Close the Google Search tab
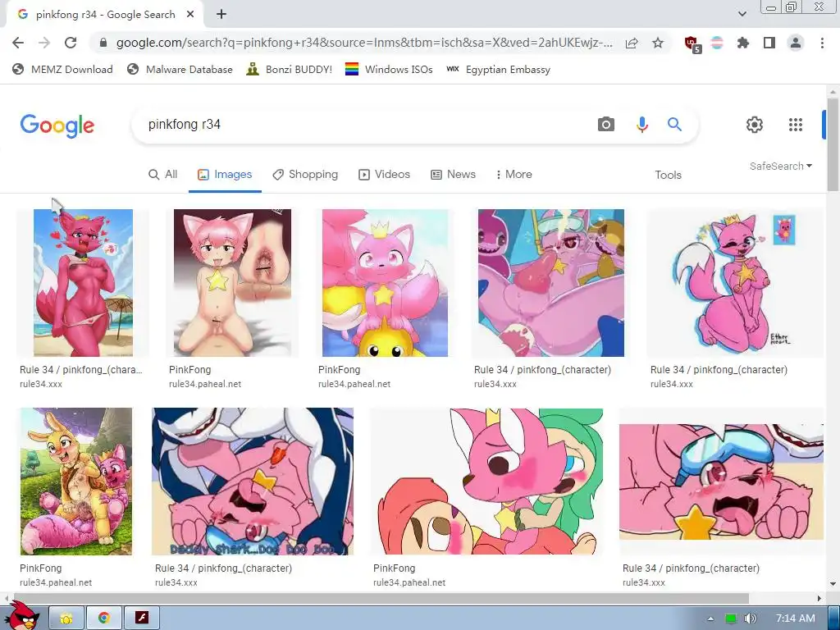Screen dimensions: 840x630 click(190, 15)
